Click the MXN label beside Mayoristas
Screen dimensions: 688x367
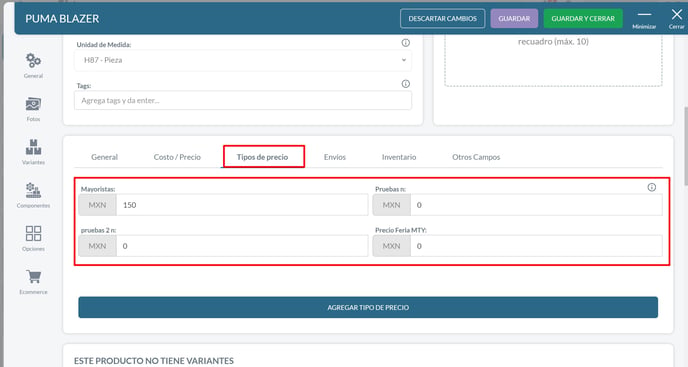tap(97, 205)
